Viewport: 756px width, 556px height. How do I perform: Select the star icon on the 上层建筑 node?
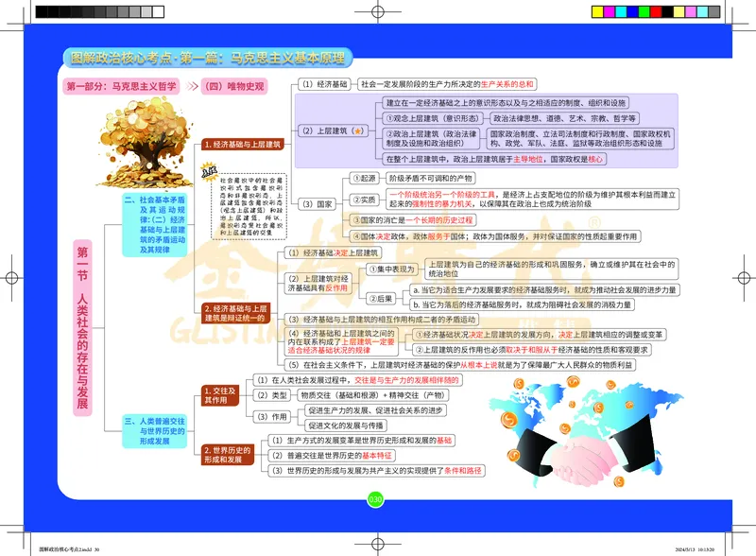(357, 130)
